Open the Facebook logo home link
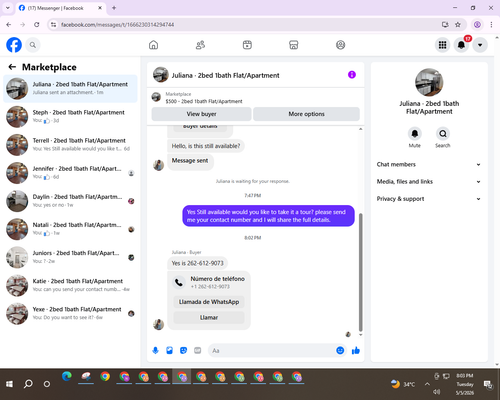Screen dimensions: 500x400 click(x=14, y=45)
